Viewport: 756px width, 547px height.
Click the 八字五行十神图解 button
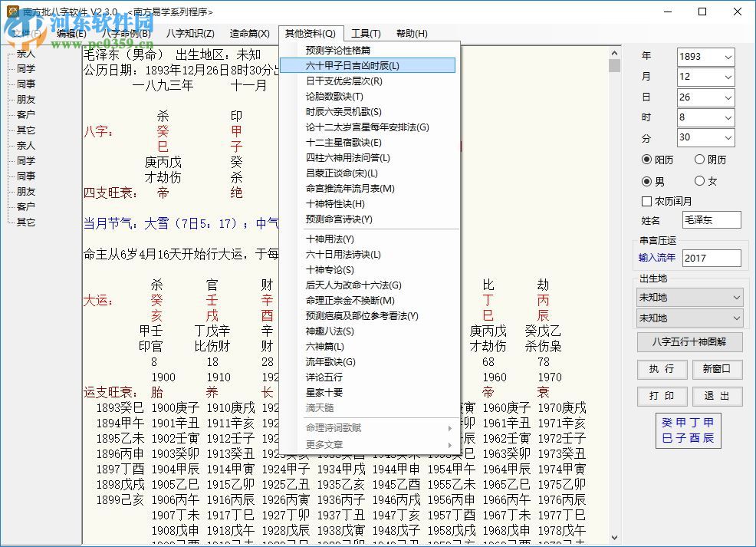pos(689,341)
